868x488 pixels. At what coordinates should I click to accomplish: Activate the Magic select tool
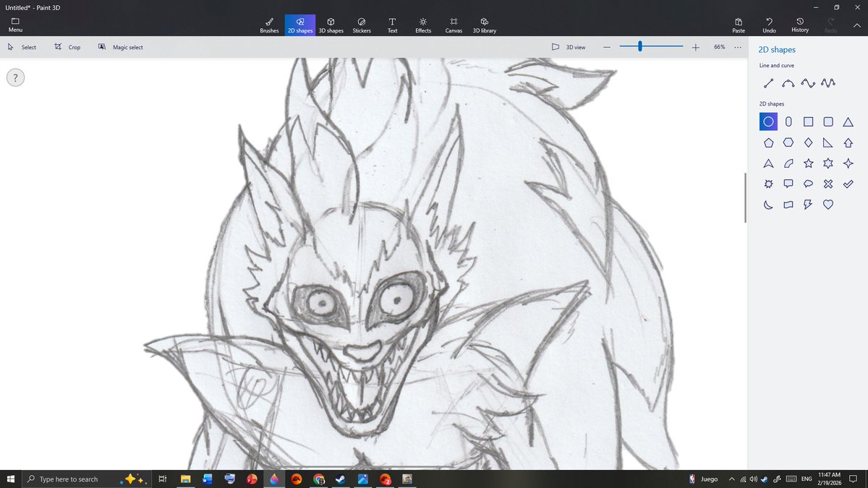tap(121, 47)
